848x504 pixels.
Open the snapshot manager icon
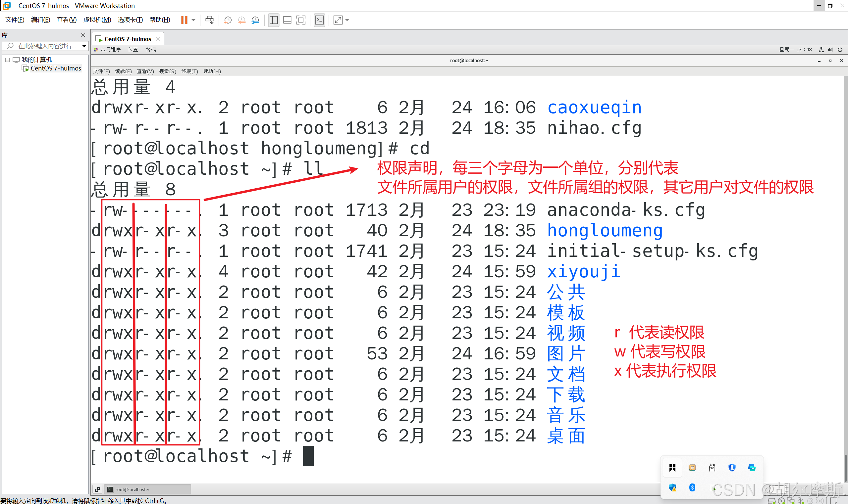point(255,20)
